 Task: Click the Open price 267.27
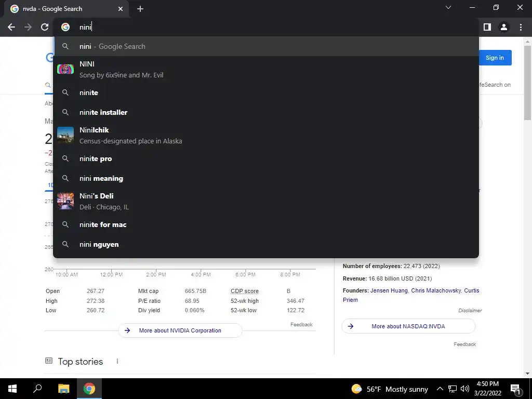click(96, 291)
